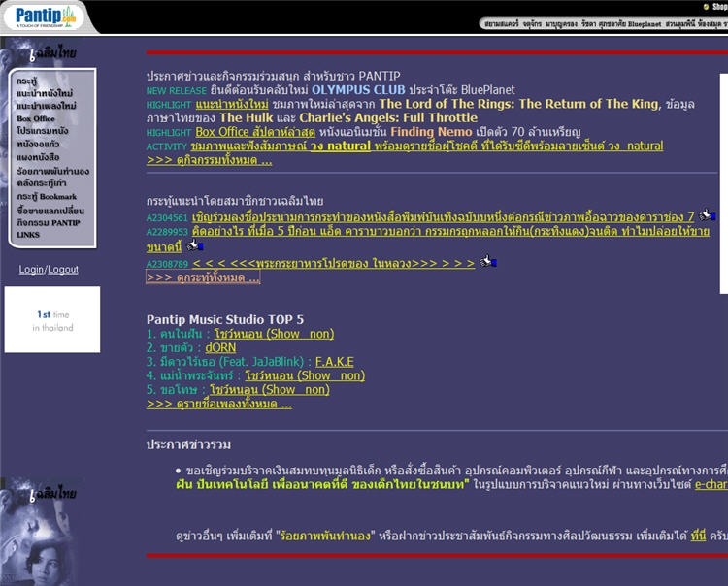728x586 pixels.
Task: Open คลังกระทู้เก่า in the sidebar menu
Action: [x=41, y=183]
